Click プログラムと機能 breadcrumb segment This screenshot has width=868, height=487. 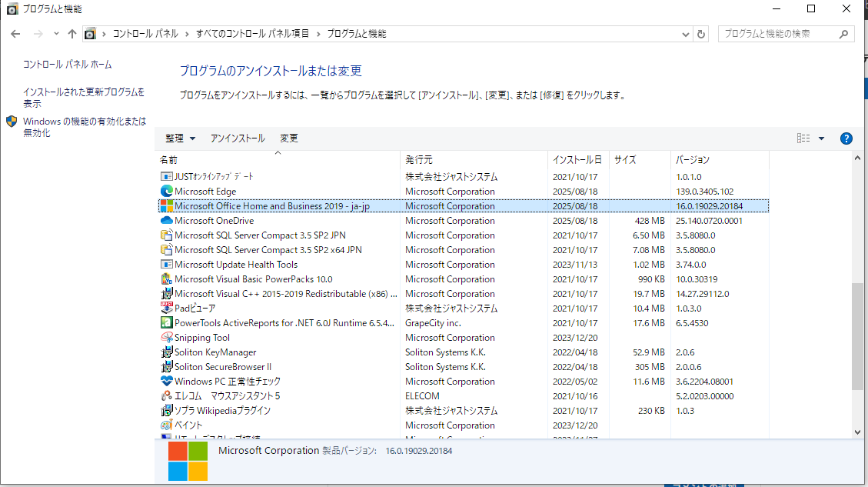click(357, 34)
